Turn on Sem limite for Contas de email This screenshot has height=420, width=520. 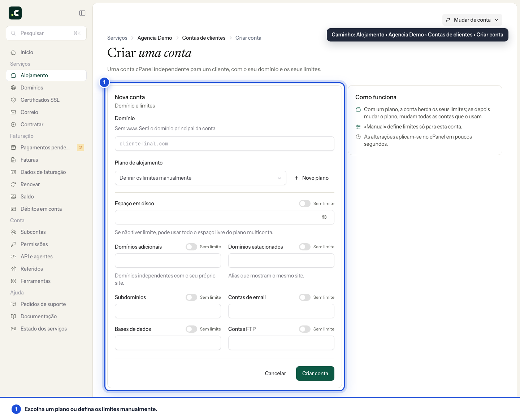[x=305, y=297]
